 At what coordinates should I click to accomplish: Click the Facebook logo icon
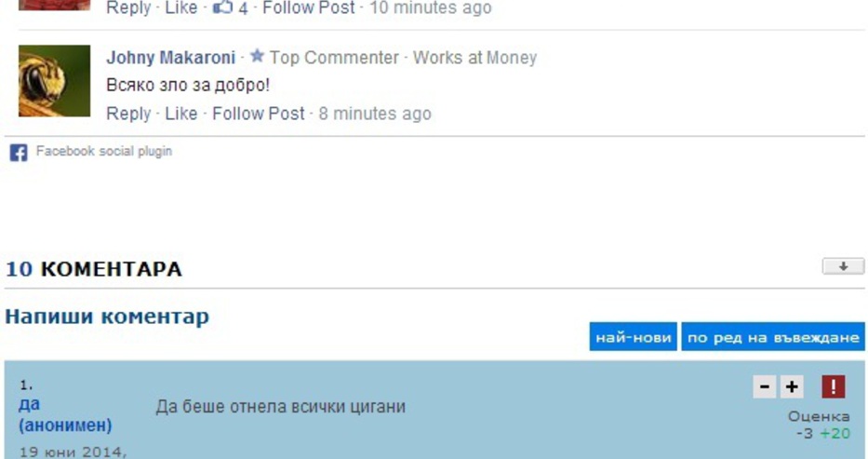pyautogui.click(x=19, y=153)
